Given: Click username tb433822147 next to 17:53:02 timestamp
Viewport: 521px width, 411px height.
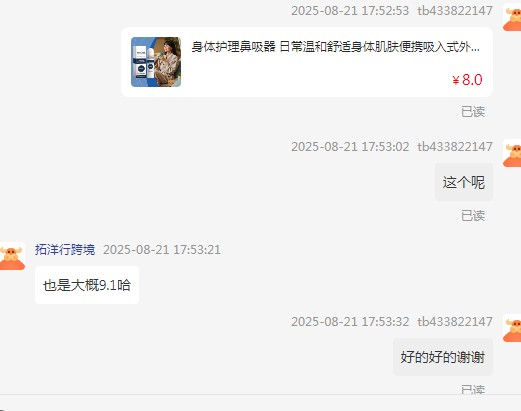Looking at the screenshot, I should (x=455, y=147).
